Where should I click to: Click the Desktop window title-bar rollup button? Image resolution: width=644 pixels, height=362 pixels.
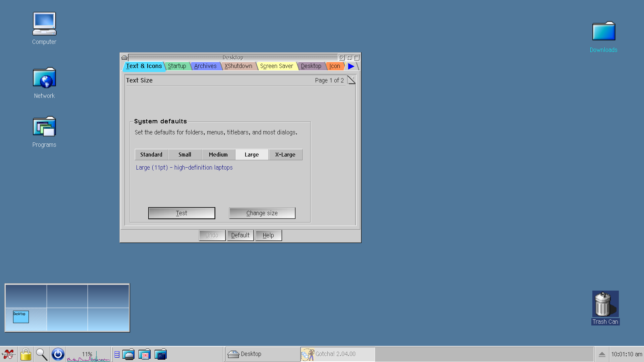point(342,58)
